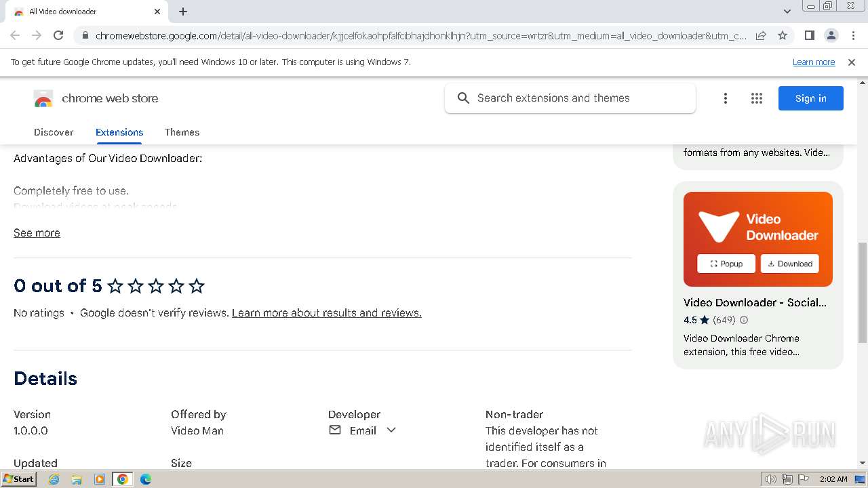Viewport: 868px width, 488px height.
Task: Click the lock site info icon
Action: 85,35
